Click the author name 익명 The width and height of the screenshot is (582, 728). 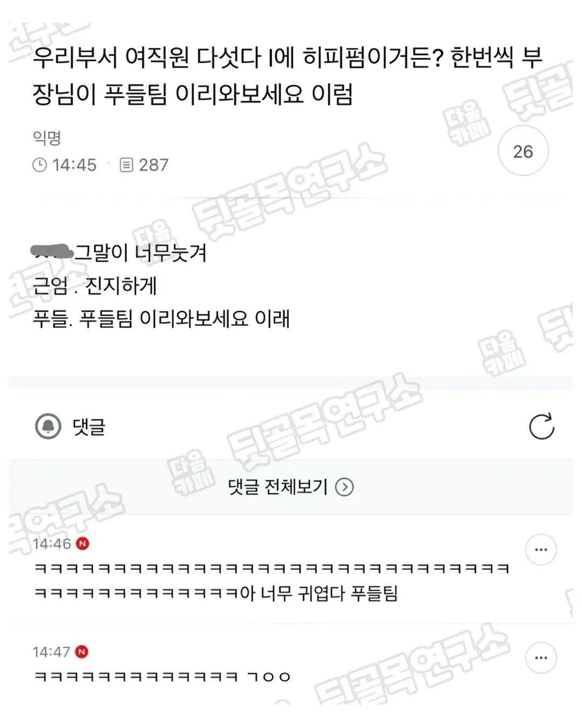[x=47, y=138]
